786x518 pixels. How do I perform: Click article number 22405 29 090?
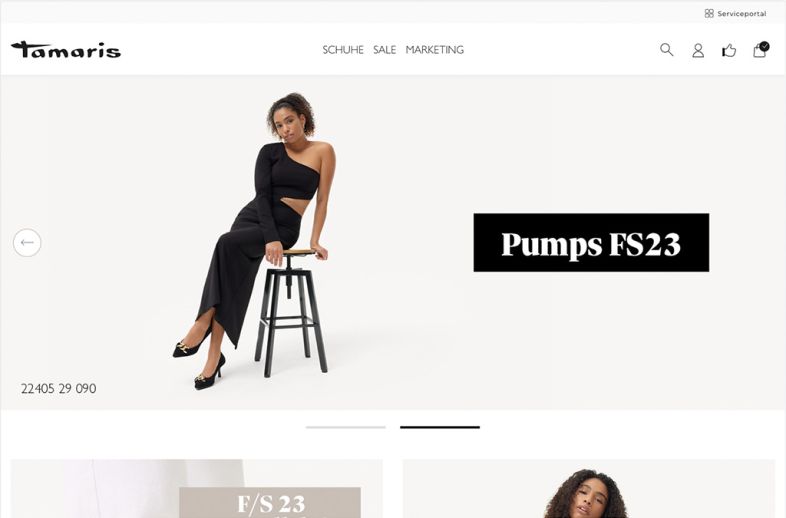pyautogui.click(x=59, y=389)
